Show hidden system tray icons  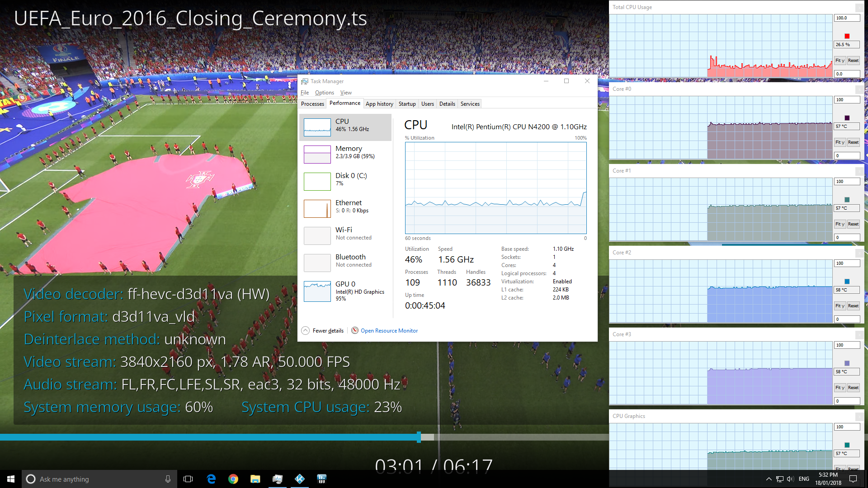(769, 479)
